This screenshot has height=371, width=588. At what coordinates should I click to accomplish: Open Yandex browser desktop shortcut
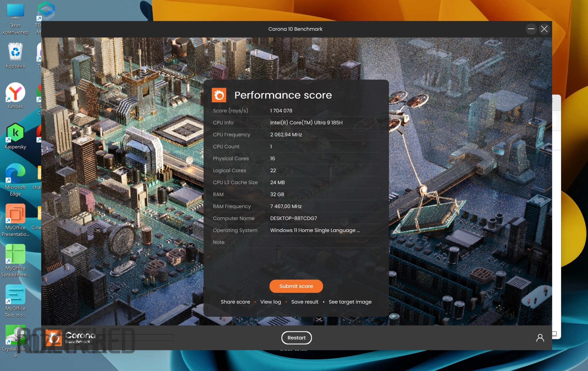pos(15,93)
